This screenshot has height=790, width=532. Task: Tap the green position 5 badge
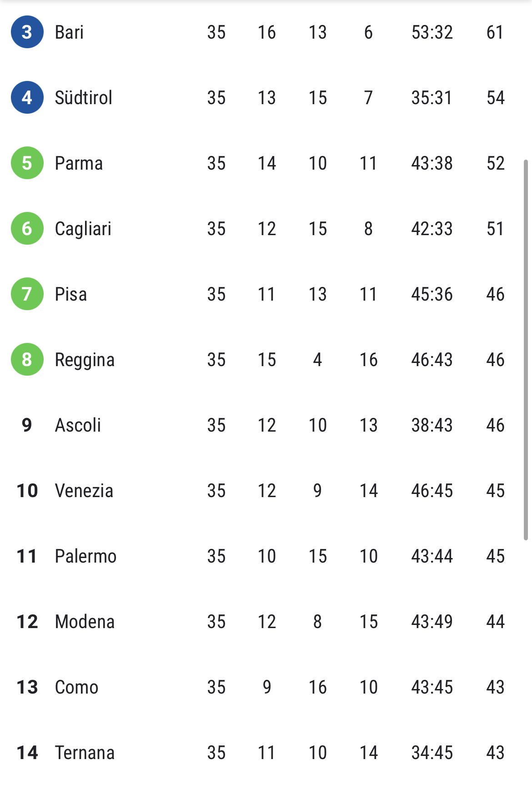point(27,163)
